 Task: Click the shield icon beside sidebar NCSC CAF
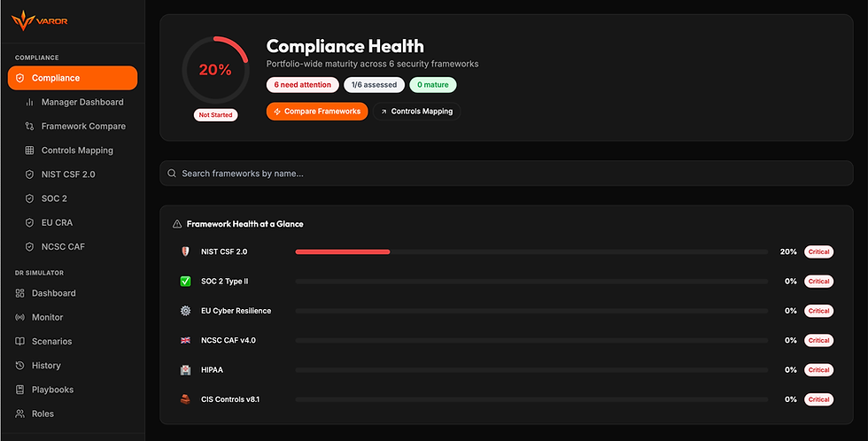[30, 247]
